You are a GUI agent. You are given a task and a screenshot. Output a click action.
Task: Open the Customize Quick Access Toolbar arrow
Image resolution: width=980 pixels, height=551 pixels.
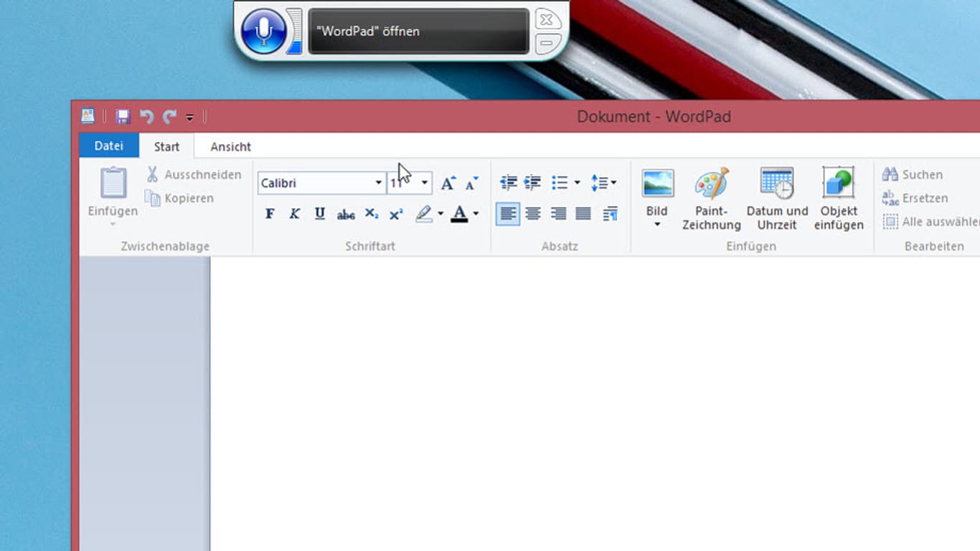pyautogui.click(x=189, y=117)
